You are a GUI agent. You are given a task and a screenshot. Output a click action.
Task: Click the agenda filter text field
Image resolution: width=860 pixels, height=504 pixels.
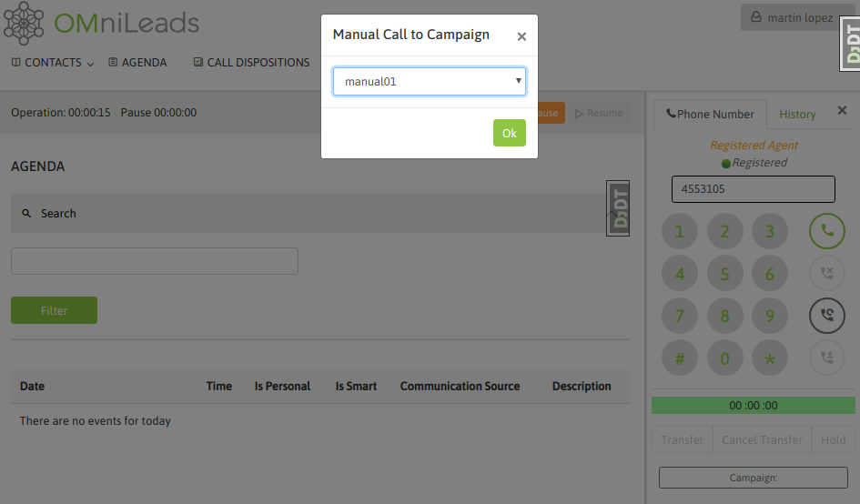[x=155, y=261]
